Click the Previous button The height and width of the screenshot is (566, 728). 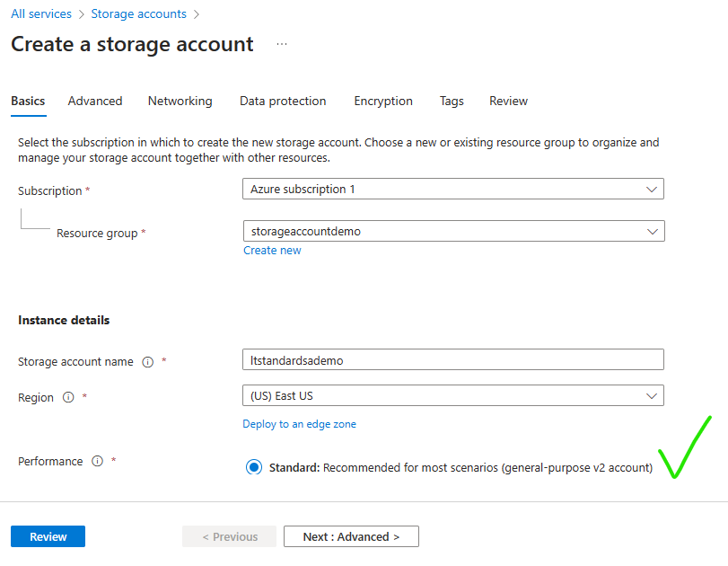pos(230,536)
